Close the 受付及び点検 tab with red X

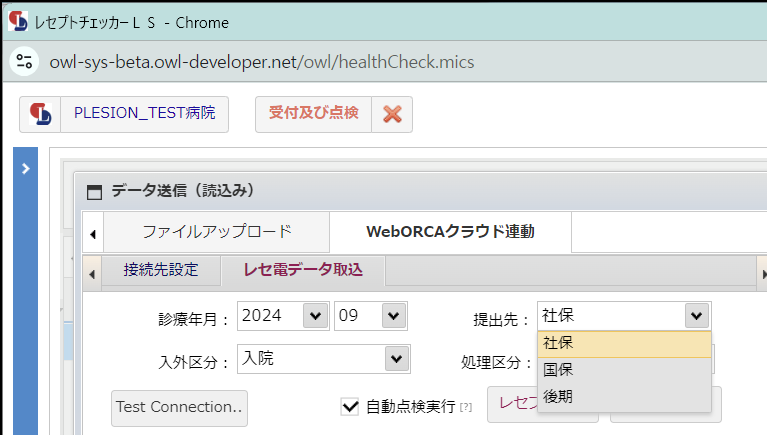pos(392,114)
